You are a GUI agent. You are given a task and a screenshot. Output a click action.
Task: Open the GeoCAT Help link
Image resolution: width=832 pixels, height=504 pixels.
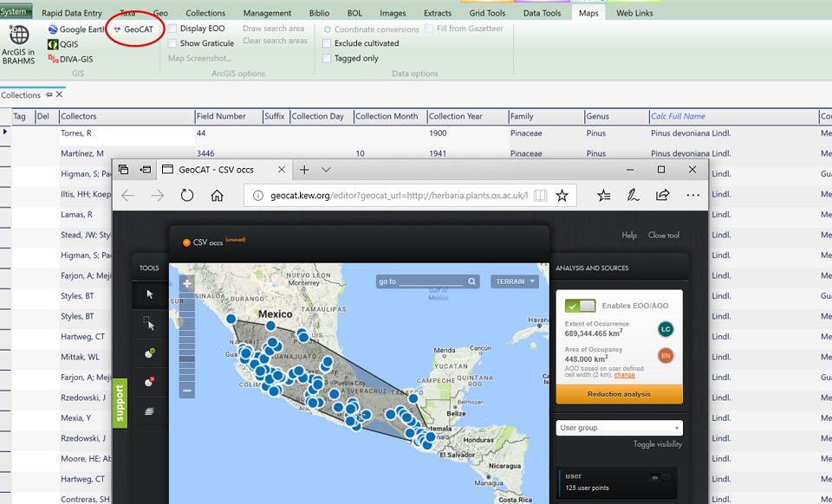(x=629, y=235)
